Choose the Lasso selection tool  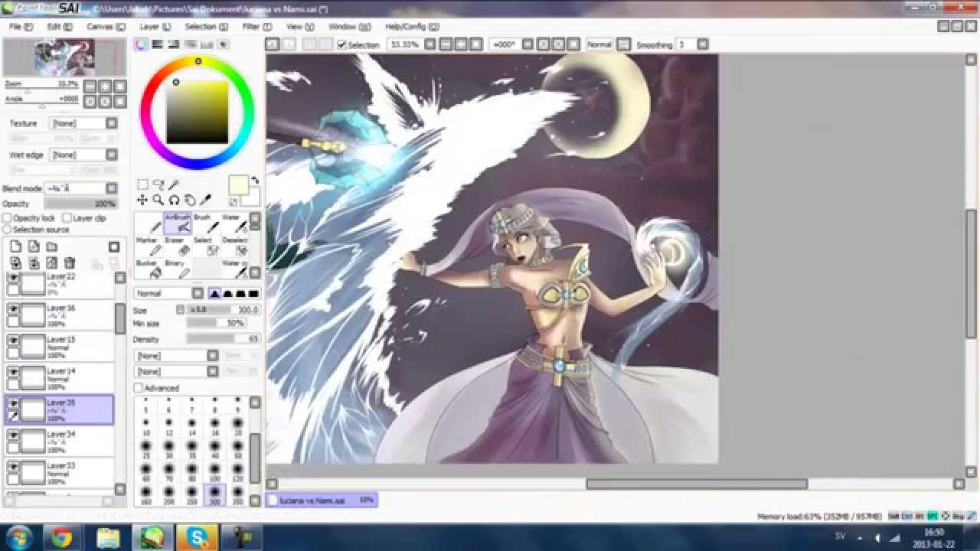tap(158, 184)
